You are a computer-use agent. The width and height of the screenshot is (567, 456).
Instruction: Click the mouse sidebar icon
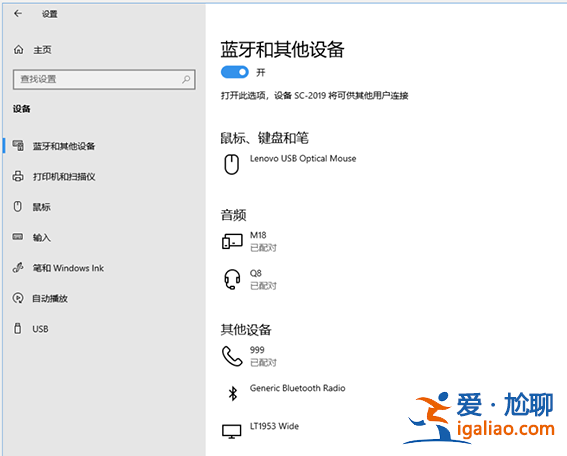pyautogui.click(x=18, y=206)
